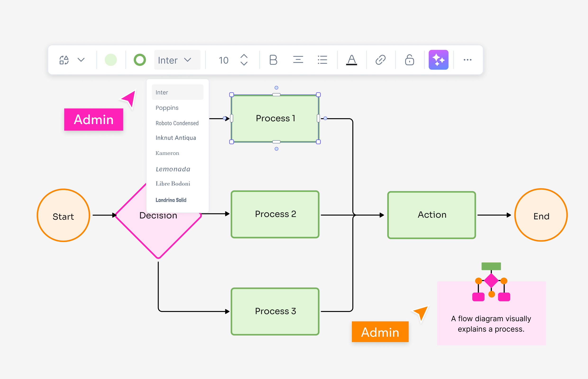Click the Process 1 text label
Screen dimensions: 588x379
pos(275,118)
